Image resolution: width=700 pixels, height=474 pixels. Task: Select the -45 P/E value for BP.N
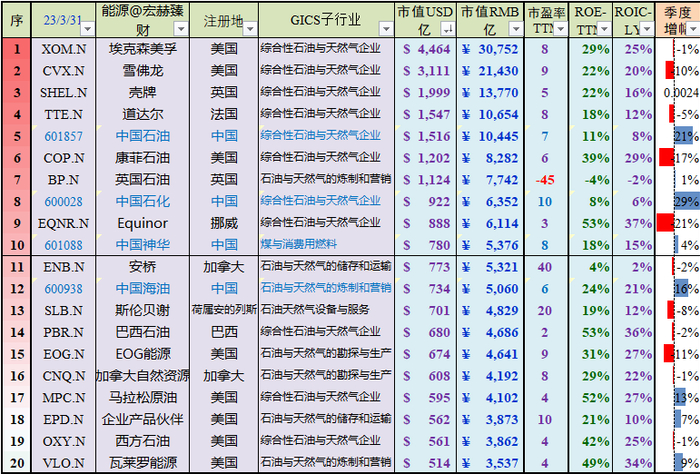point(546,180)
